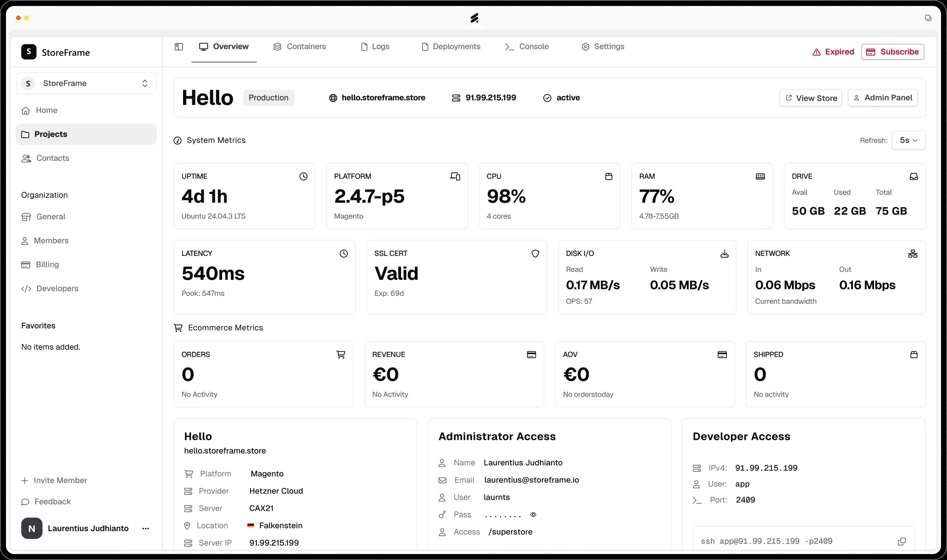Click the Invite Member option
947x560 pixels.
pyautogui.click(x=60, y=480)
